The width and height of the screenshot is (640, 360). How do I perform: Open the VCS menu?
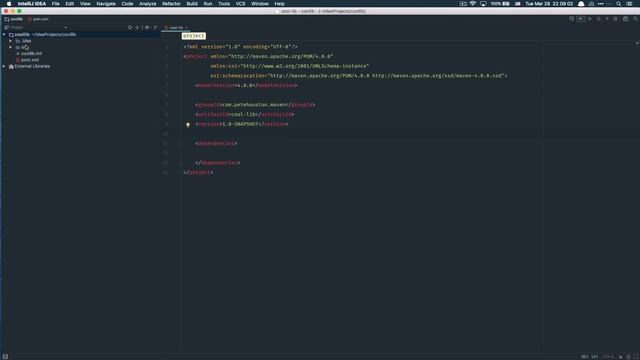click(240, 4)
